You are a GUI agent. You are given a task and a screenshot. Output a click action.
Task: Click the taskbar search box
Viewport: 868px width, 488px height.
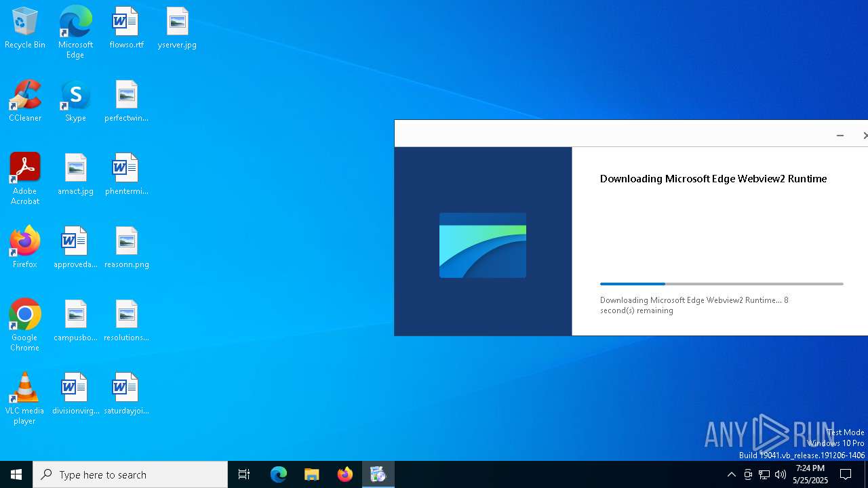click(x=130, y=474)
